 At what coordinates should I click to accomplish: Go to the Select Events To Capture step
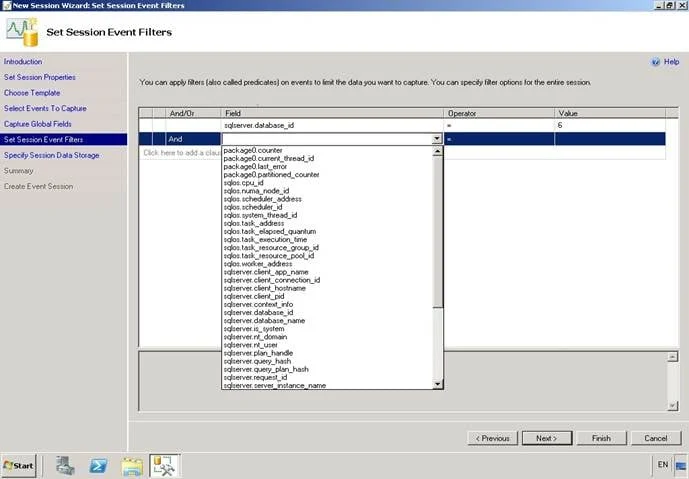[x=45, y=108]
